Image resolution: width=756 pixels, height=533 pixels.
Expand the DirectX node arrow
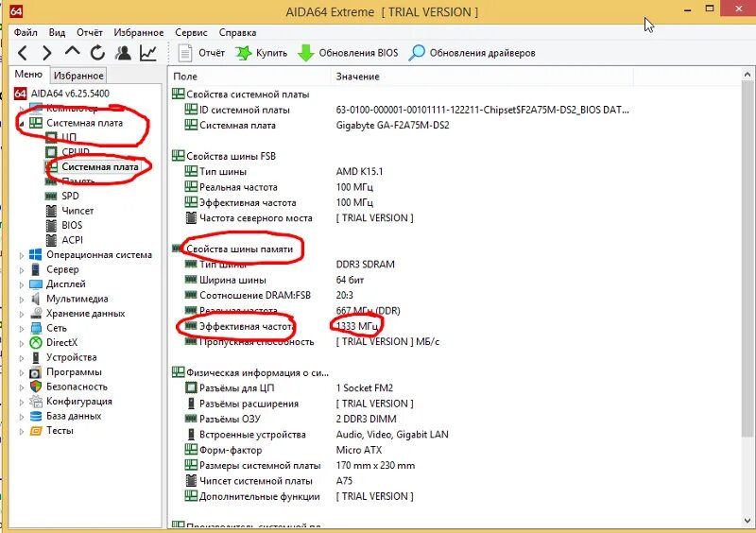(x=21, y=343)
